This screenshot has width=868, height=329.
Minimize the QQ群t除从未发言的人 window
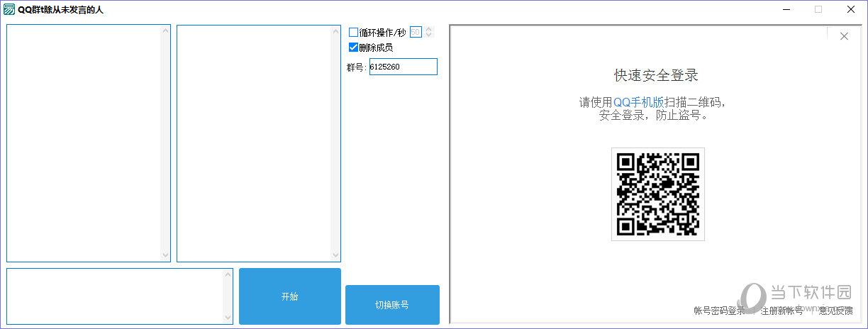coord(786,9)
